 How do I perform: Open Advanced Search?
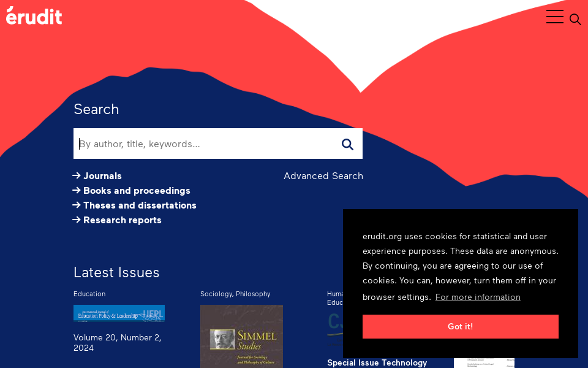point(323,176)
